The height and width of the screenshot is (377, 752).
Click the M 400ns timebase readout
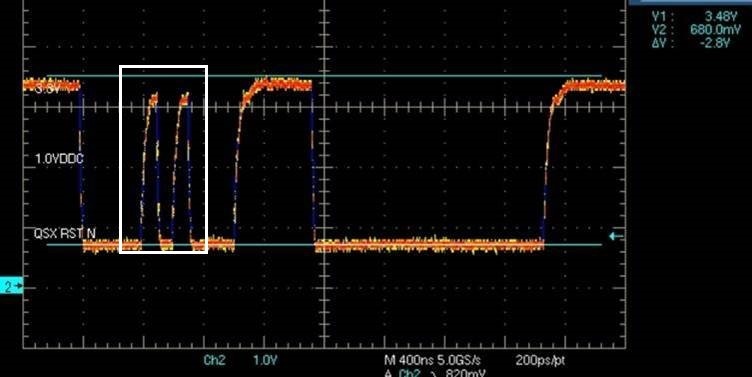[x=409, y=360]
